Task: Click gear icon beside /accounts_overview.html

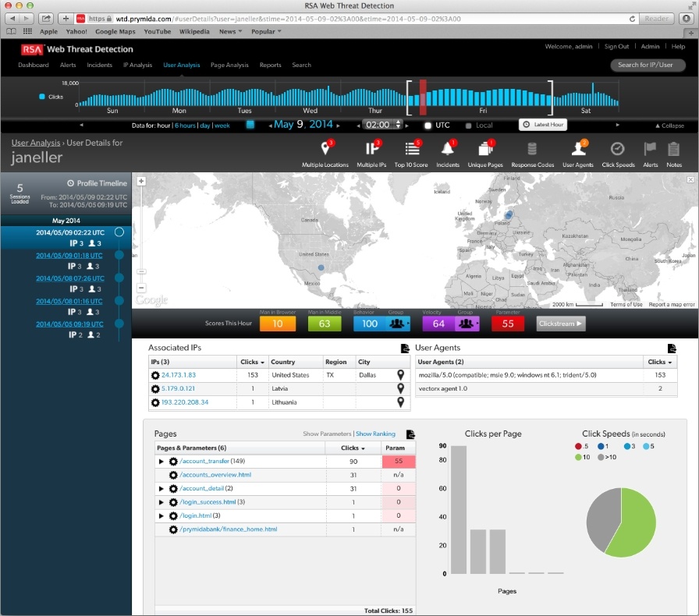Action: pos(173,475)
